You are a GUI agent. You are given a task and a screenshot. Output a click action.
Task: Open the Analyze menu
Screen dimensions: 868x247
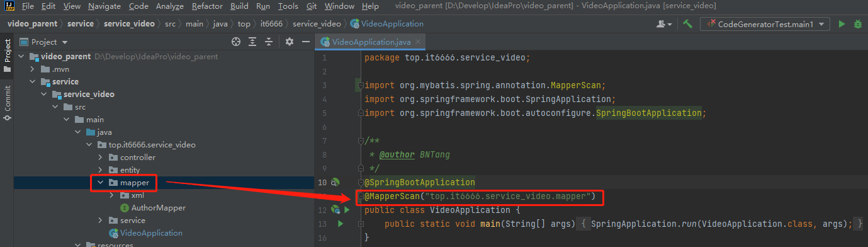[x=171, y=6]
